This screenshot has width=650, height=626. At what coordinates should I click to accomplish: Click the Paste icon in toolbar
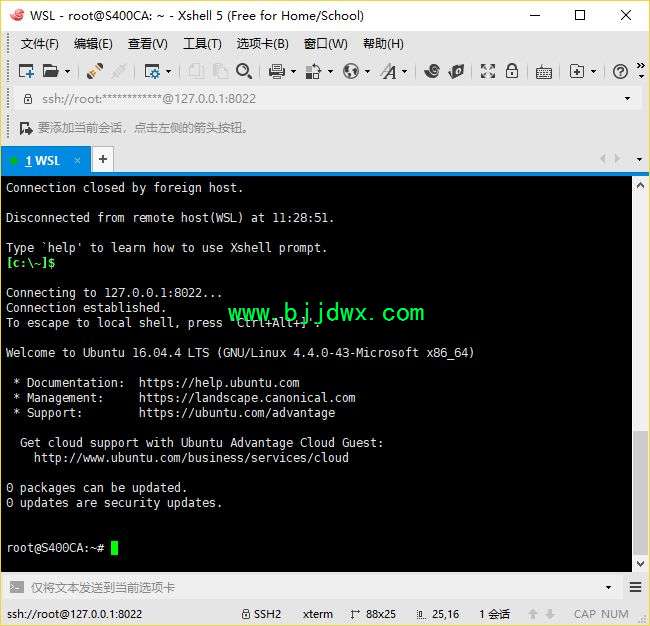click(x=221, y=71)
